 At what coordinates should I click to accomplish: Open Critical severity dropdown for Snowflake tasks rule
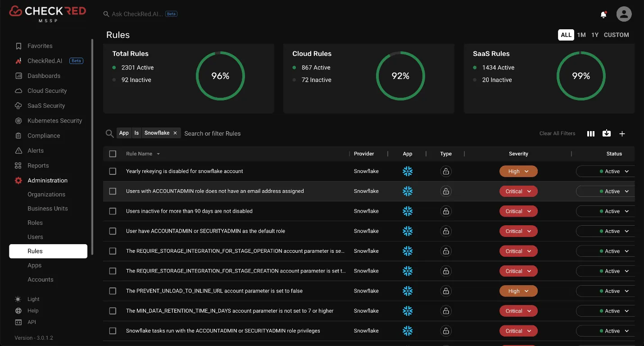pos(518,331)
